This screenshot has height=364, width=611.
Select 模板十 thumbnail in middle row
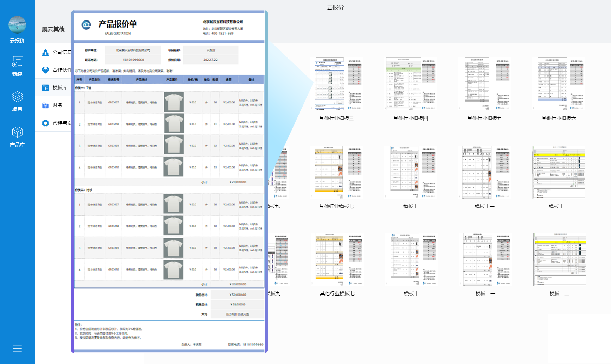410,172
